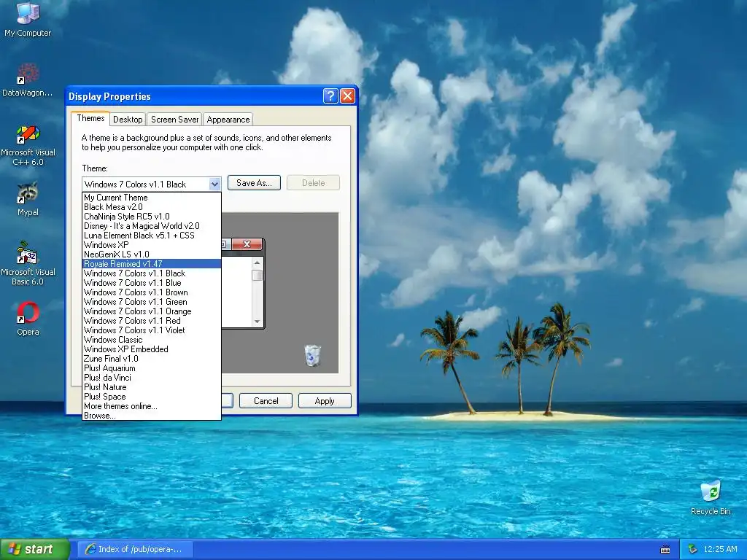The width and height of the screenshot is (747, 560).
Task: Click the Apply button
Action: pos(325,401)
